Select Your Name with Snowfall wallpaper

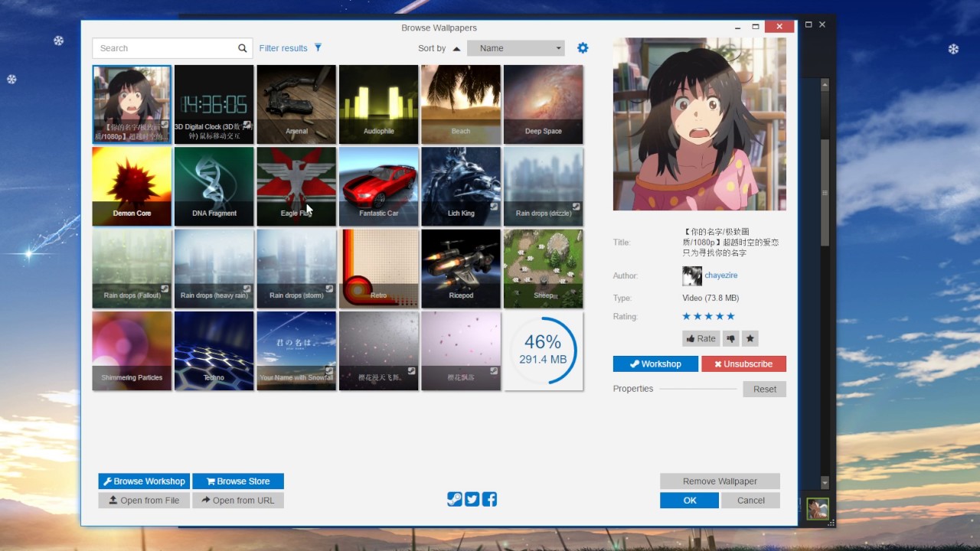tap(296, 350)
